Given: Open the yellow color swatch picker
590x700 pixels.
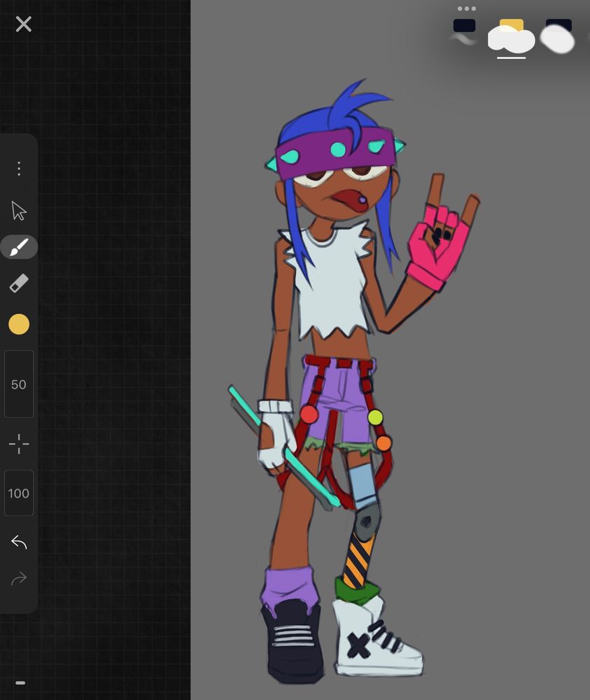Looking at the screenshot, I should pyautogui.click(x=19, y=324).
